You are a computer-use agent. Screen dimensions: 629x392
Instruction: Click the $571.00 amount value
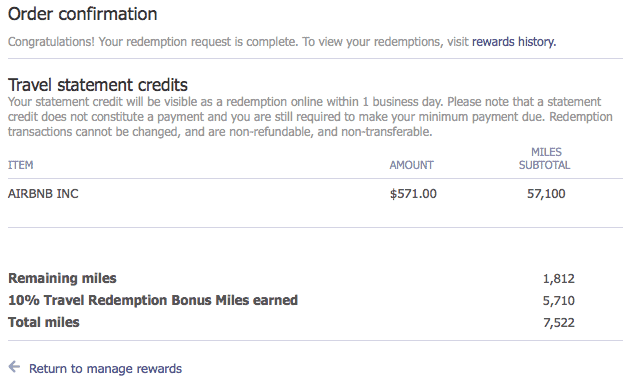pos(413,194)
